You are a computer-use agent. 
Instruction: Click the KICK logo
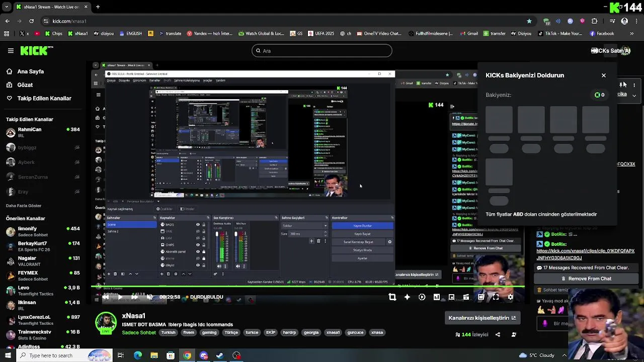tap(36, 50)
